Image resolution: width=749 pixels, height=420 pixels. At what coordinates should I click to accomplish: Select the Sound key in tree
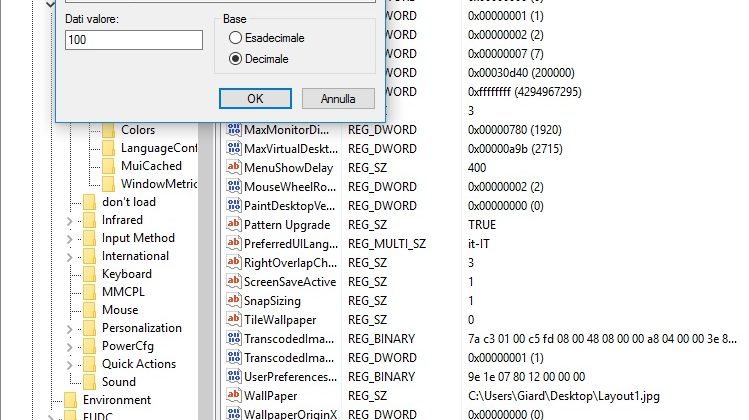pos(119,382)
